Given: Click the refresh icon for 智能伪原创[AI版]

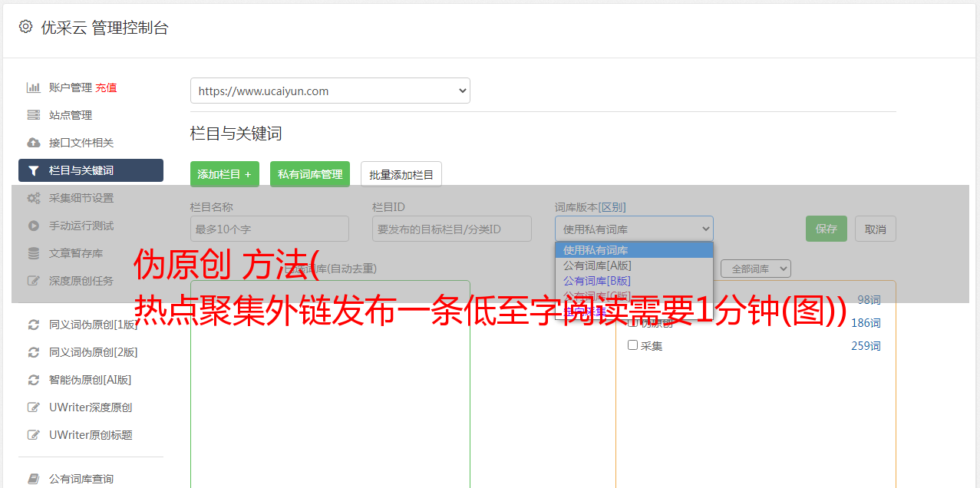Looking at the screenshot, I should [33, 380].
